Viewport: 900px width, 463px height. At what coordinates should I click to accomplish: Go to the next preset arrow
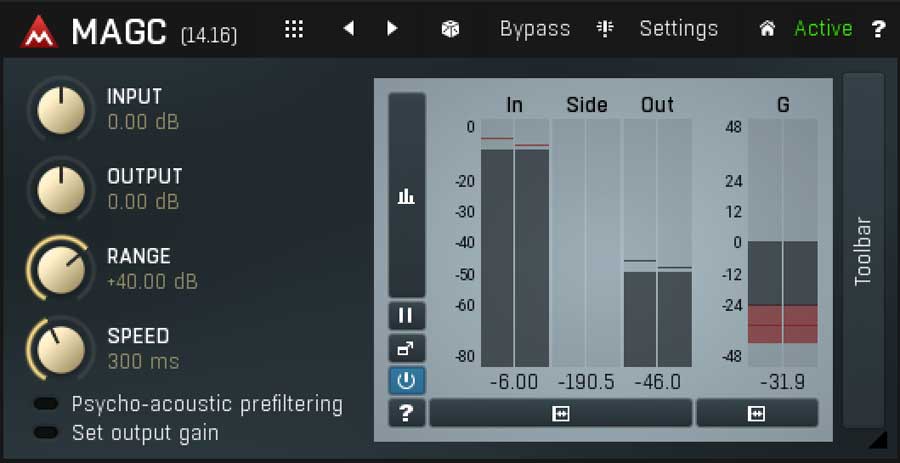coord(392,29)
